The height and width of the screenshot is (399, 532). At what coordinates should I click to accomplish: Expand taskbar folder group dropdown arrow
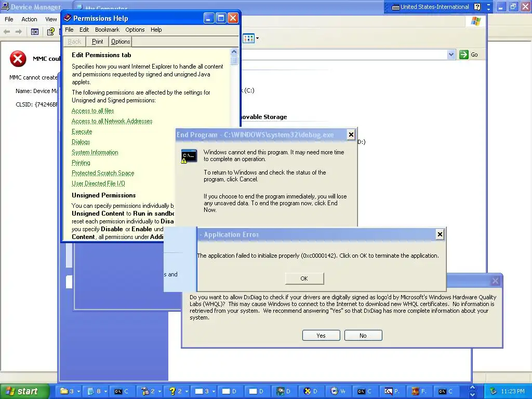pyautogui.click(x=79, y=392)
